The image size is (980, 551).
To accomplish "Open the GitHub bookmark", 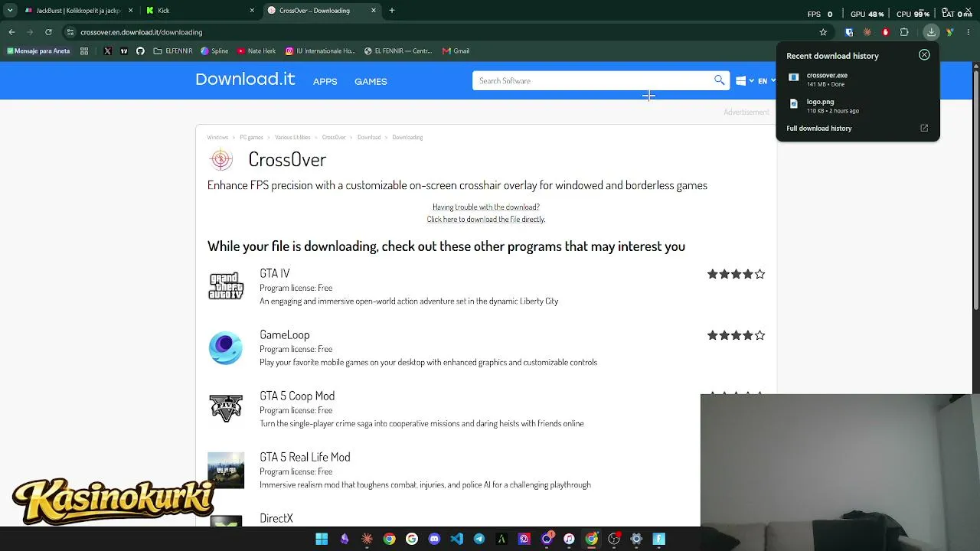I will pos(140,51).
